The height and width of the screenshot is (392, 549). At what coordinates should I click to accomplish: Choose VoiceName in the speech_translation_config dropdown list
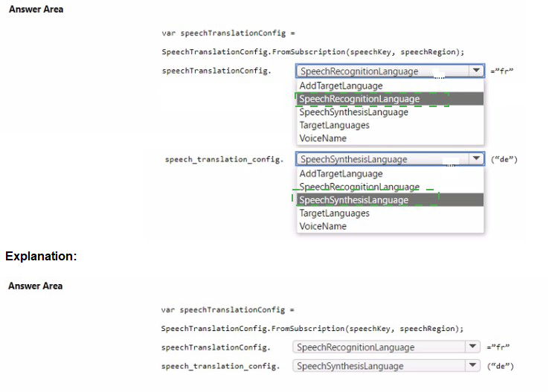tap(323, 226)
